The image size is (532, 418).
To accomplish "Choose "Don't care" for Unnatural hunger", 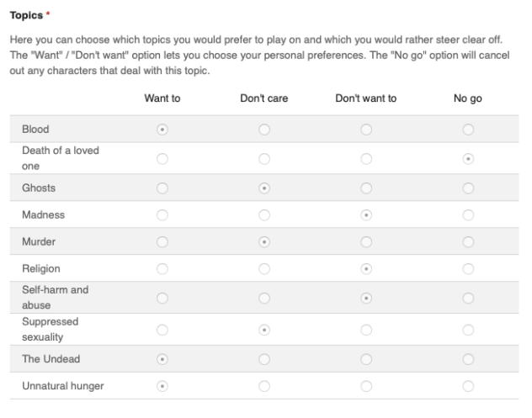I will (x=264, y=386).
